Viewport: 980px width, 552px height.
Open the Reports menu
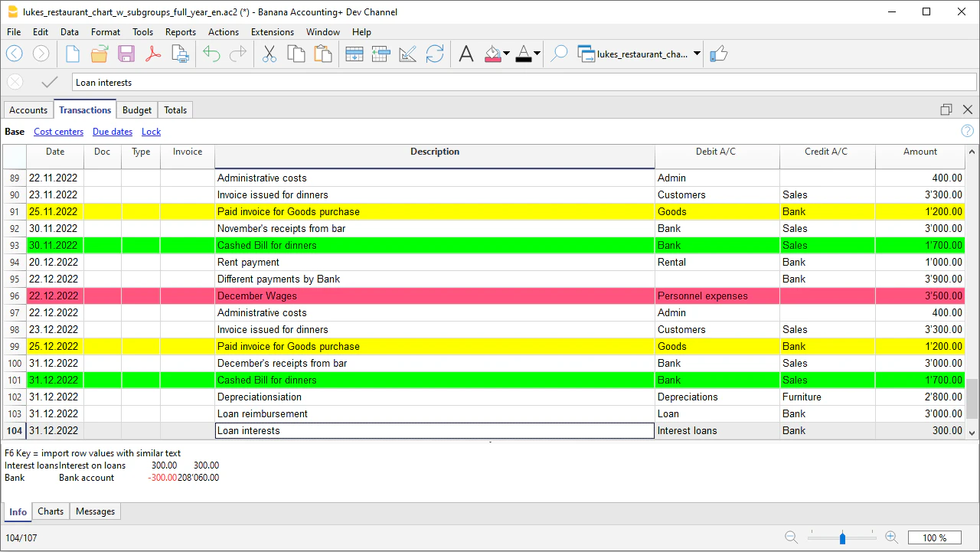pos(181,31)
